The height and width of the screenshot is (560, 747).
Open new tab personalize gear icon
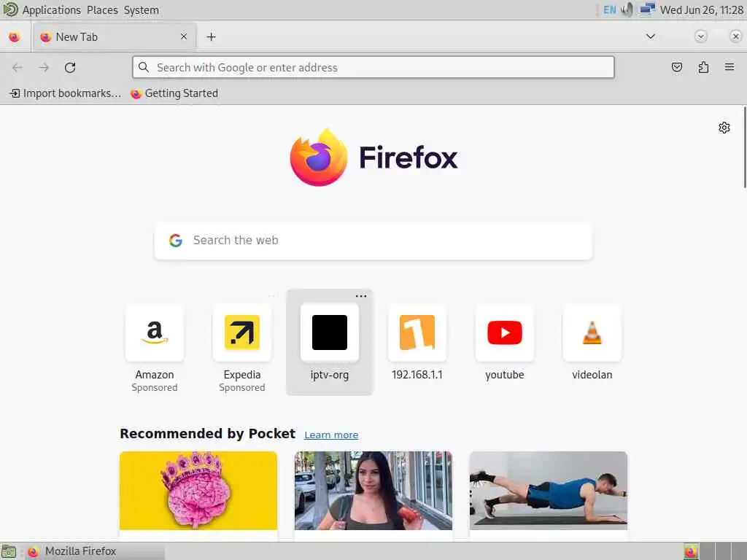[724, 128]
